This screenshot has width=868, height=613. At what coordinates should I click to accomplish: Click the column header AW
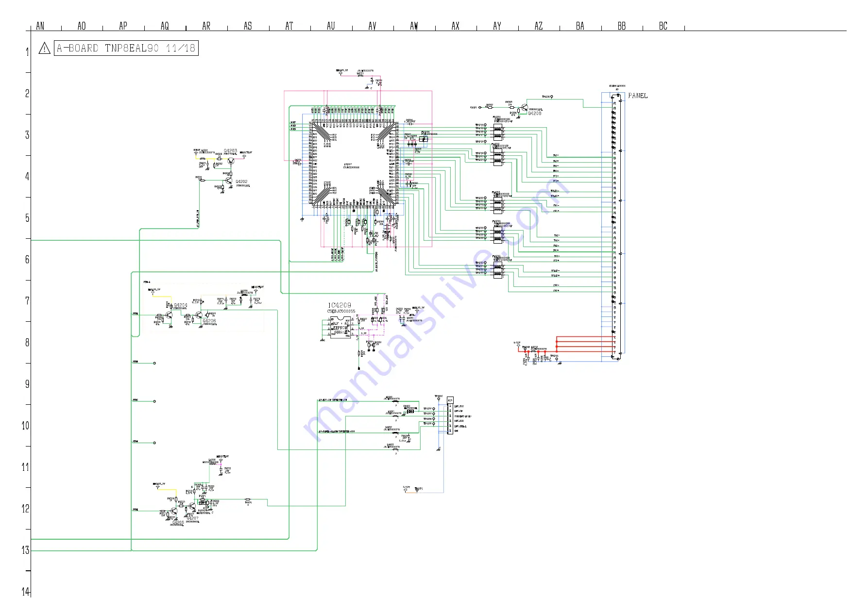point(414,26)
